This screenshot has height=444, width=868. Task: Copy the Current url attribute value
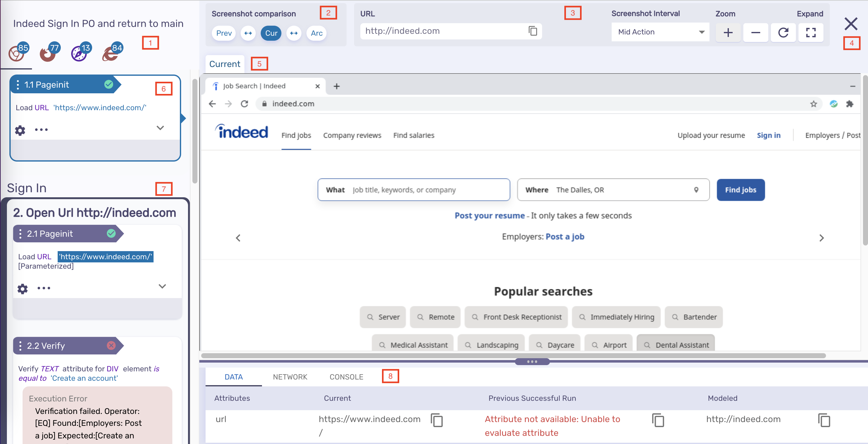point(437,420)
